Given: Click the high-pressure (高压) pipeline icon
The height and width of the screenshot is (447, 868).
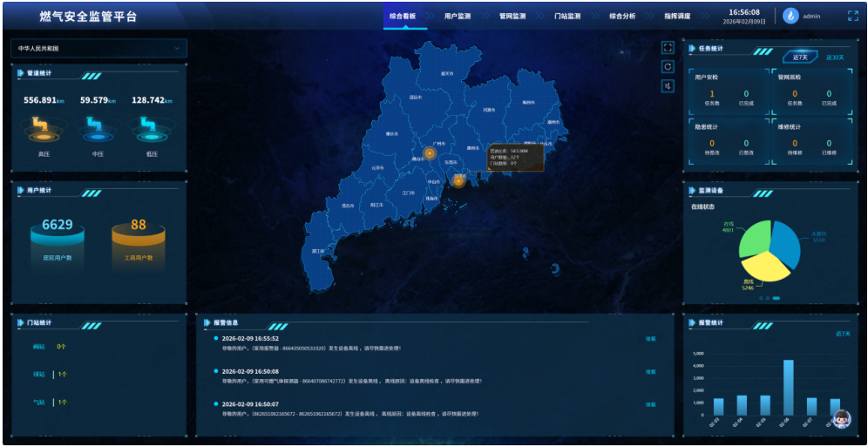Looking at the screenshot, I should point(44,131).
